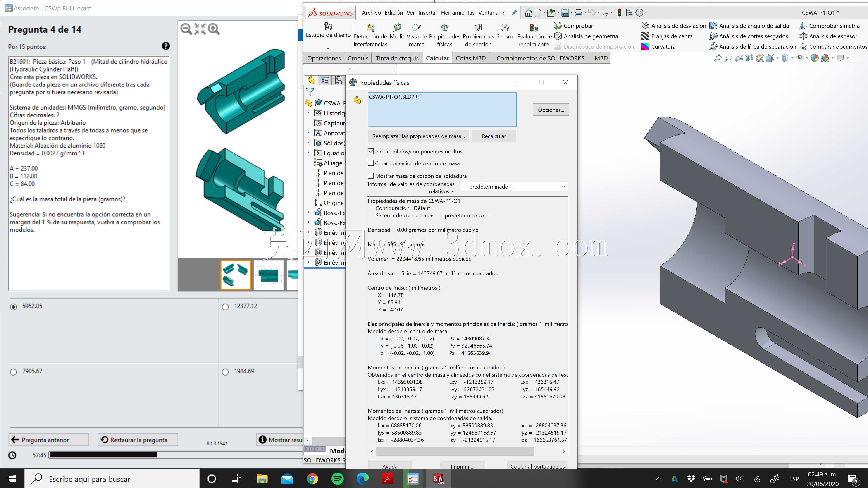This screenshot has width=868, height=488.
Task: Open the Detección de interferencias tool
Action: pyautogui.click(x=370, y=35)
